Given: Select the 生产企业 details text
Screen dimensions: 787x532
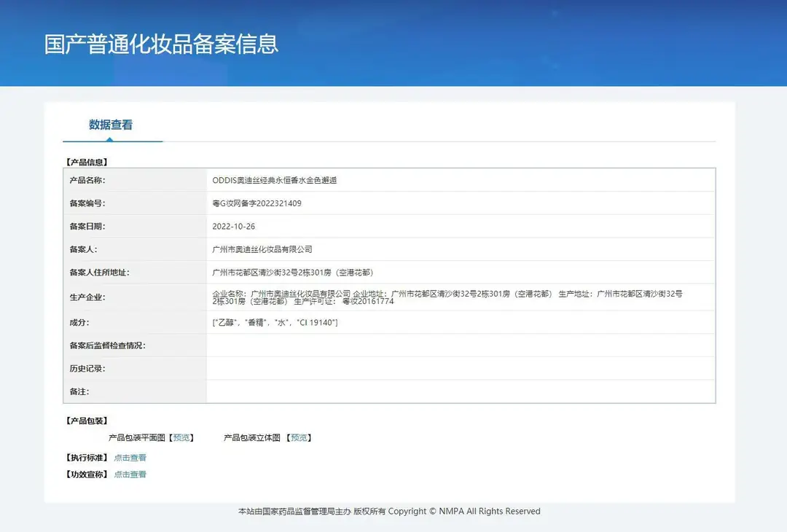Looking at the screenshot, I should (x=447, y=297).
